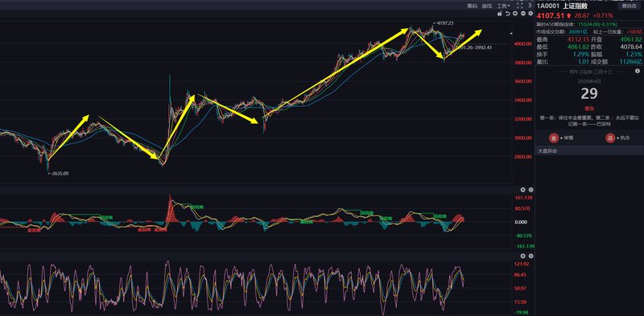The width and height of the screenshot is (644, 316).
Task: Toggle the chart lock icon
Action: (500, 14)
